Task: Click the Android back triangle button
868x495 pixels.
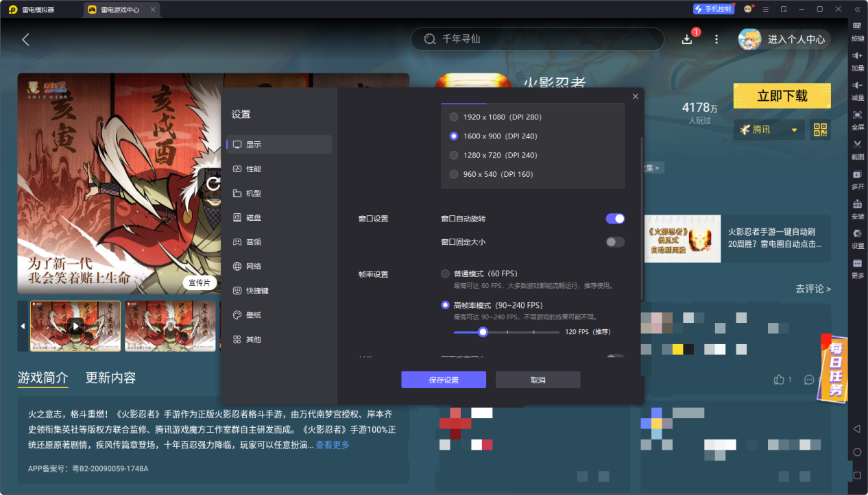Action: pyautogui.click(x=857, y=428)
